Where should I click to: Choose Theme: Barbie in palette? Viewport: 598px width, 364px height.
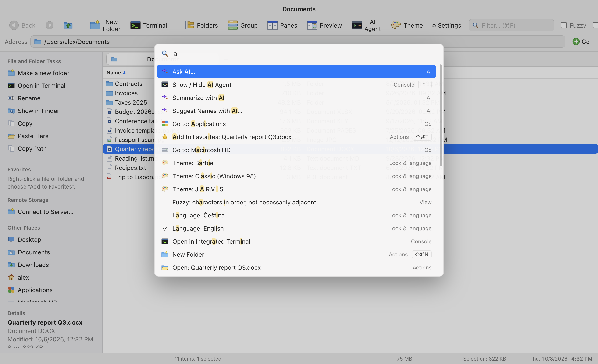tap(296, 163)
